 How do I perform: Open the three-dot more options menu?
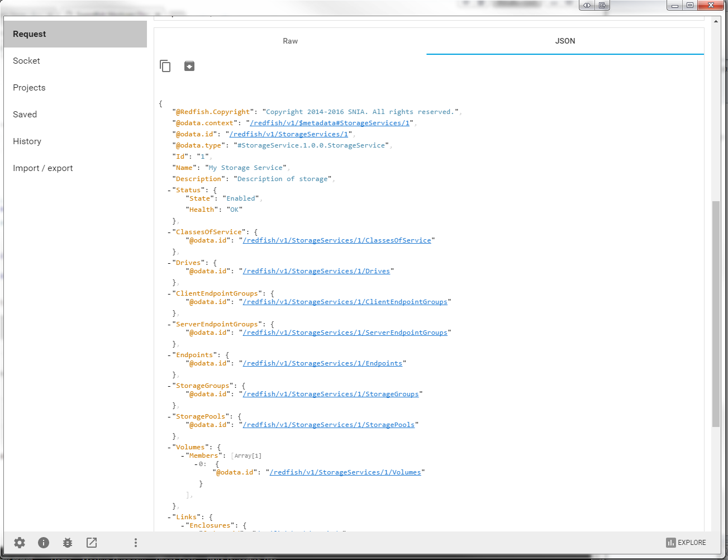coord(135,543)
